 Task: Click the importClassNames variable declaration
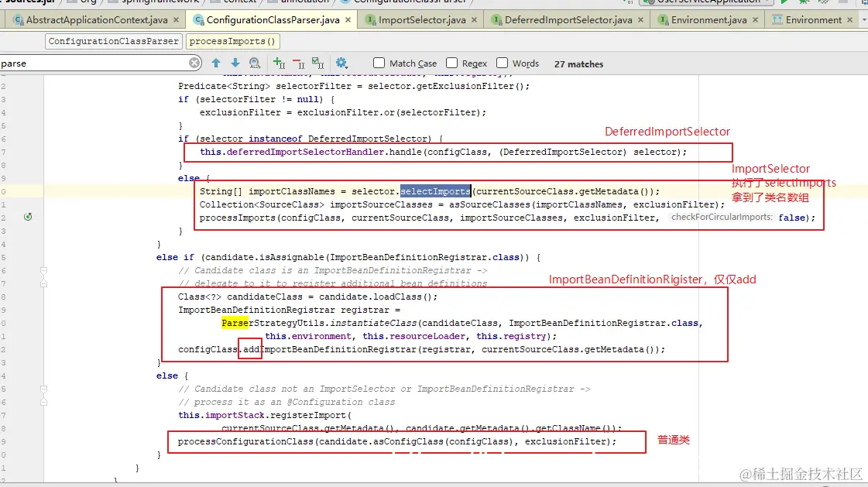point(292,191)
